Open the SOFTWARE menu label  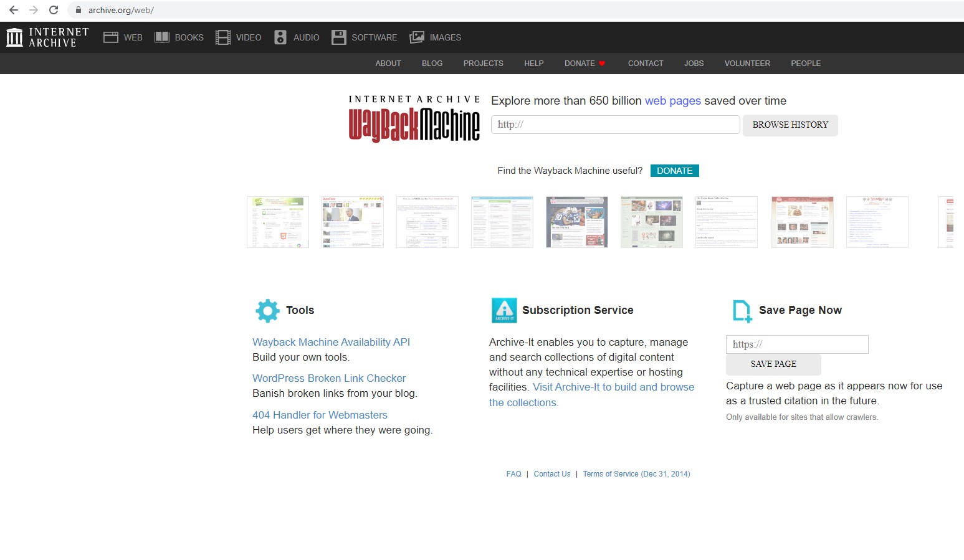375,37
